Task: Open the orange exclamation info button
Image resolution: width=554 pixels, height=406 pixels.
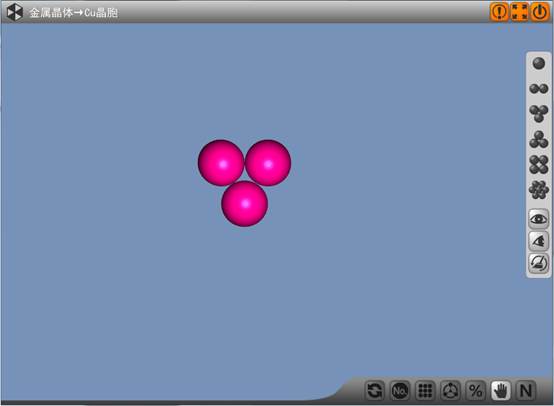Action: click(499, 12)
